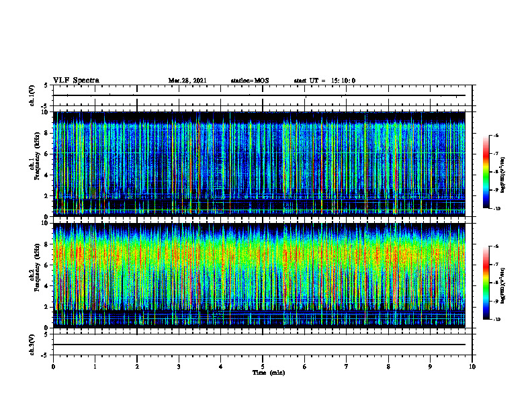Click the ch.1 color bar PSD unit label

point(502,175)
